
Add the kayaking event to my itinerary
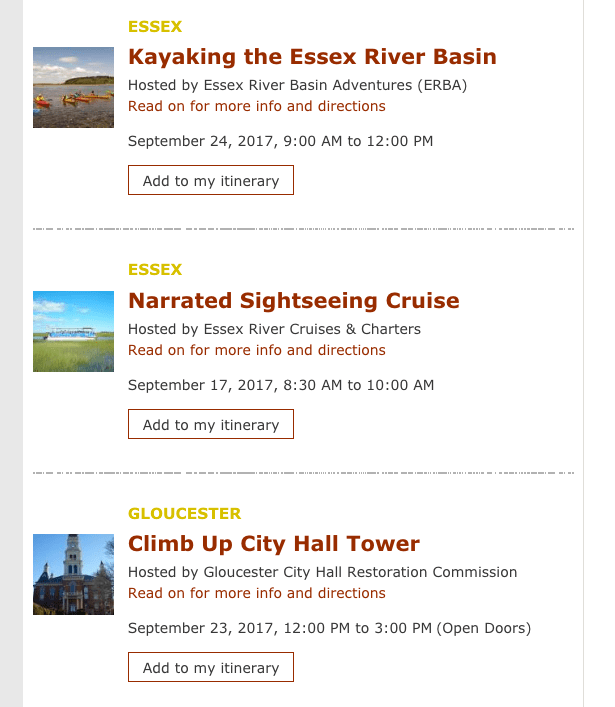pos(211,181)
